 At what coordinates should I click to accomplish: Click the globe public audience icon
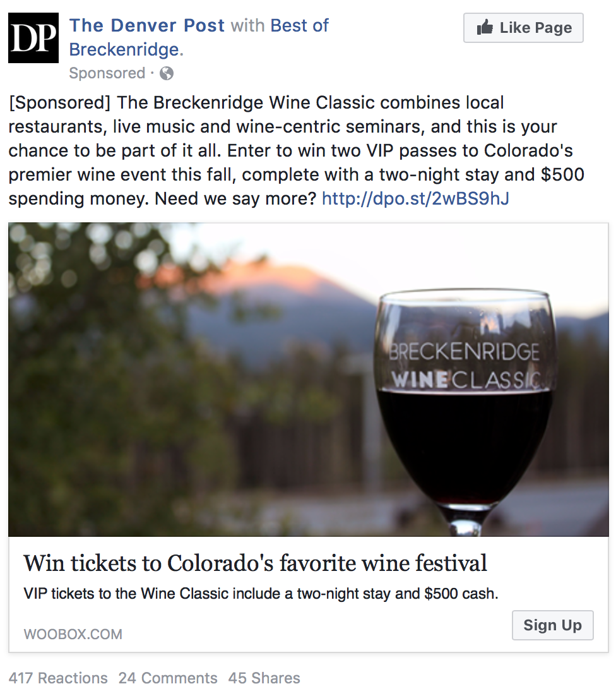pyautogui.click(x=167, y=74)
